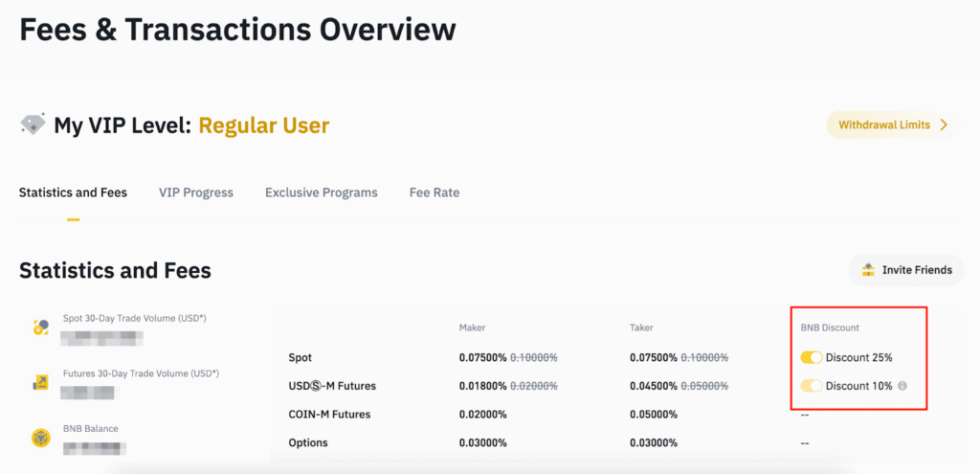
Task: Click the Spot 30-Day Trade Volume label
Action: [135, 318]
